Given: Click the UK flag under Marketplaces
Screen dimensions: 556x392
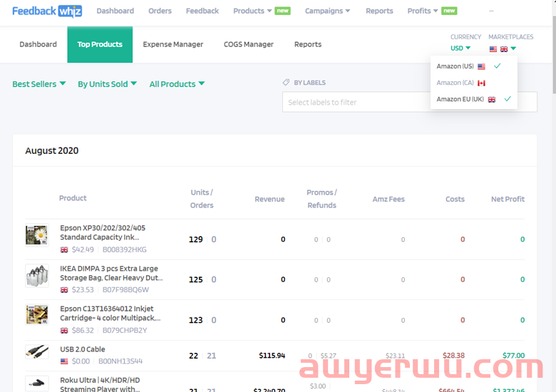Looking at the screenshot, I should (504, 49).
